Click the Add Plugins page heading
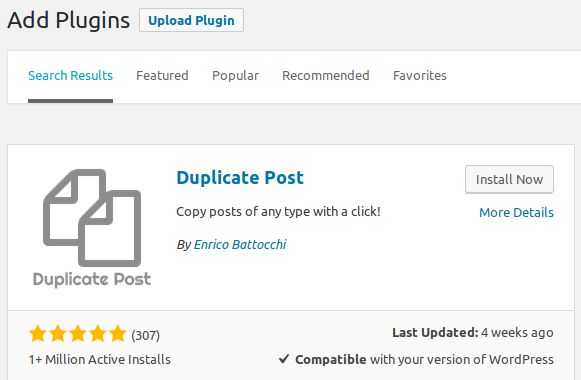The width and height of the screenshot is (581, 380). pyautogui.click(x=69, y=20)
